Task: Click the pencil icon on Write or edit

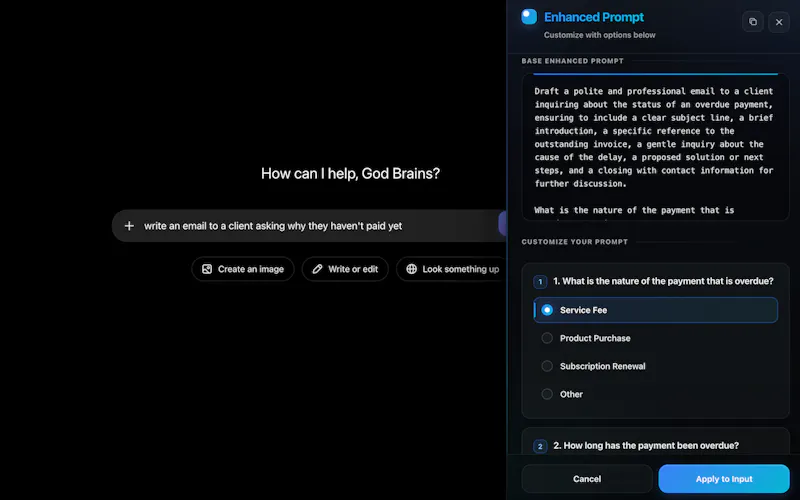Action: coord(317,269)
